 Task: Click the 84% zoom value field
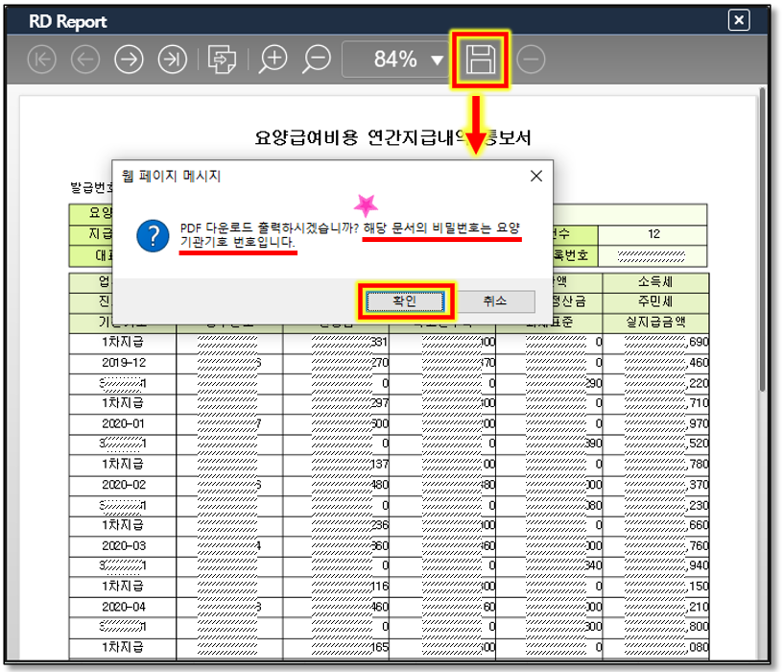(x=394, y=60)
